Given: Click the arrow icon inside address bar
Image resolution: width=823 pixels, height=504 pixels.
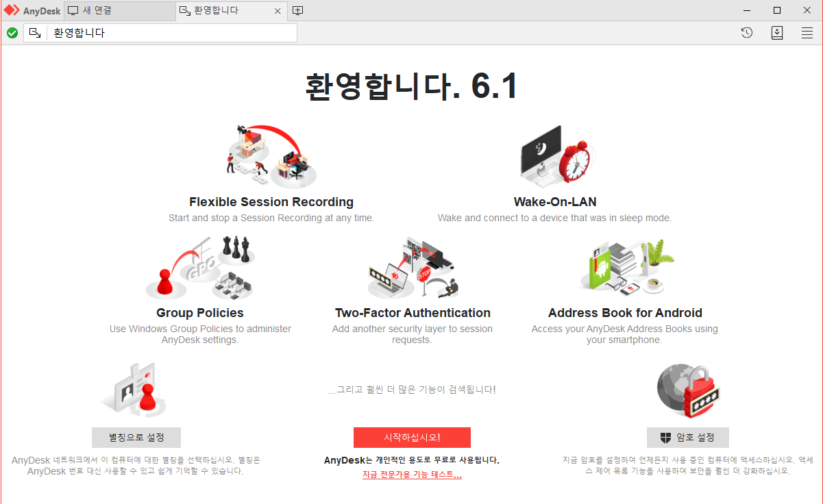Looking at the screenshot, I should pyautogui.click(x=35, y=33).
